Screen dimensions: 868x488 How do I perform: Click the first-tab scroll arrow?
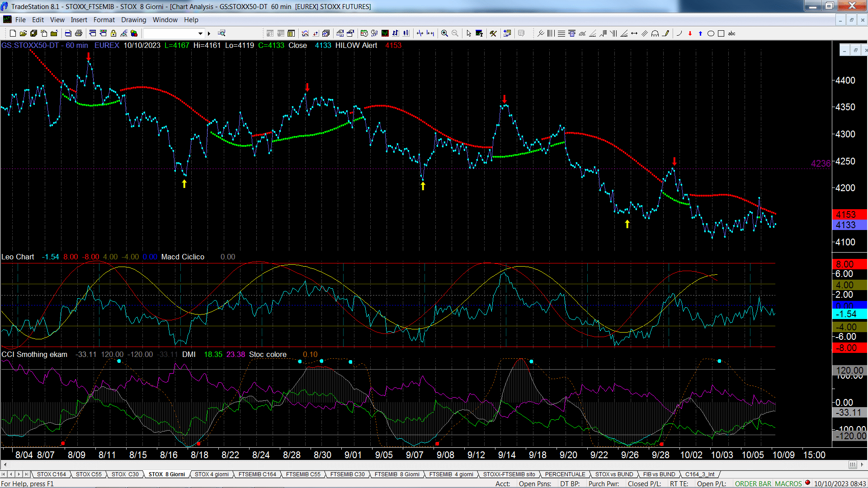[x=4, y=474]
